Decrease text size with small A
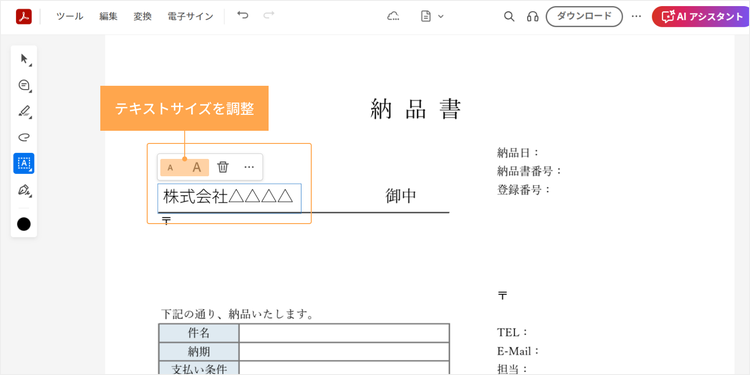Screen dimensions: 750x375 pyautogui.click(x=170, y=167)
